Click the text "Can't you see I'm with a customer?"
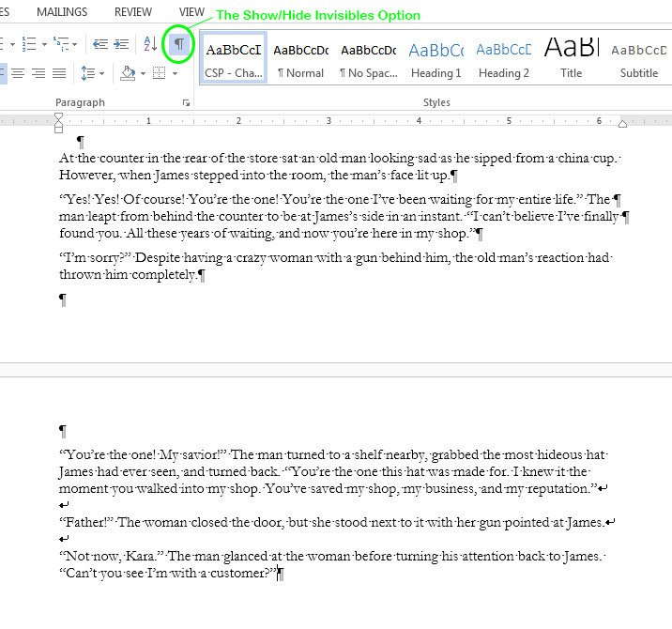The height and width of the screenshot is (629, 672). (x=168, y=574)
